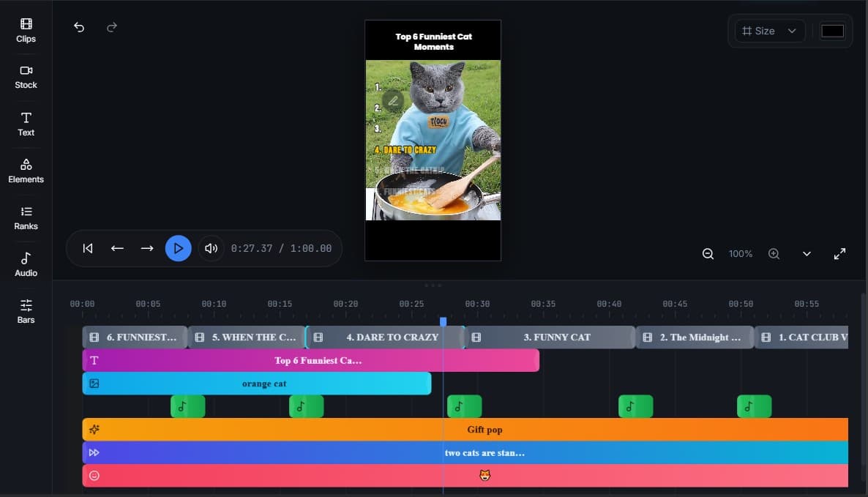Open the Clips panel in the sidebar

[25, 29]
